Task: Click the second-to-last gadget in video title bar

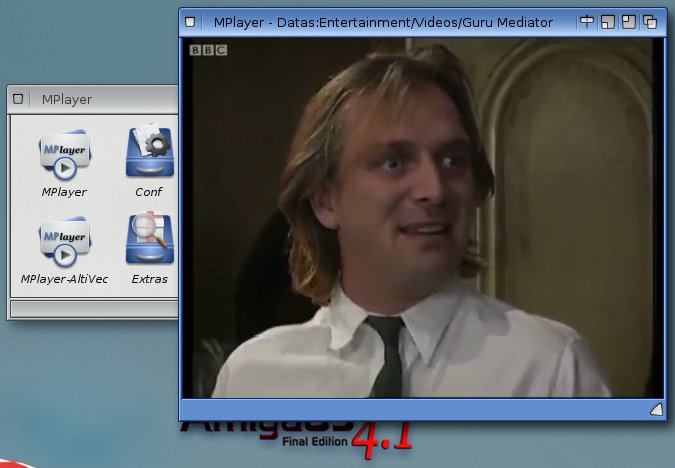Action: (628, 22)
